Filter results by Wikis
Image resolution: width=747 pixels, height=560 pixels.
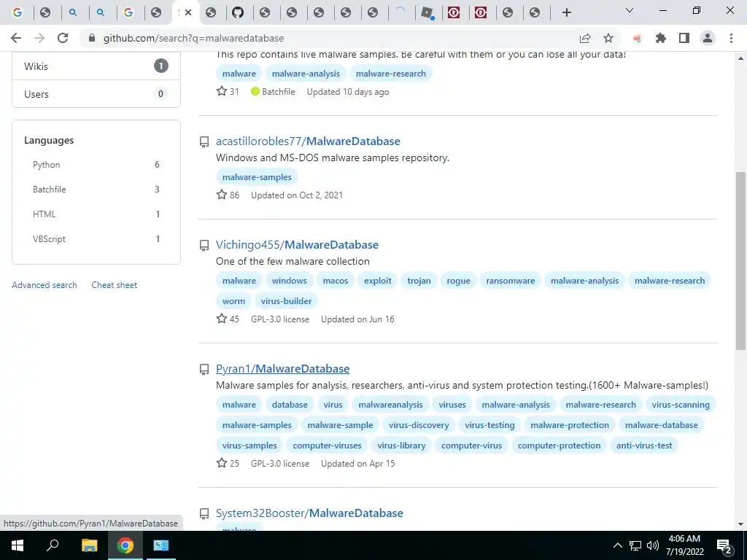click(x=96, y=66)
